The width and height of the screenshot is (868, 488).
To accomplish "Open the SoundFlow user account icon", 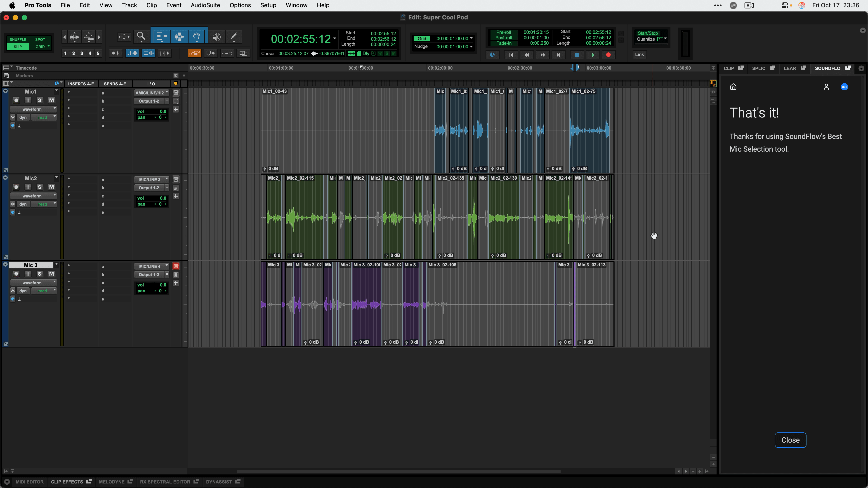I will click(826, 87).
